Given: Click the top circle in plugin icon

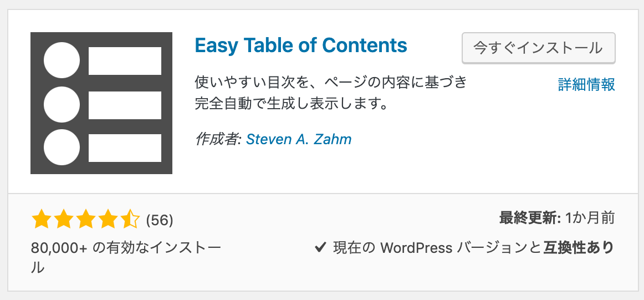Looking at the screenshot, I should tap(62, 60).
